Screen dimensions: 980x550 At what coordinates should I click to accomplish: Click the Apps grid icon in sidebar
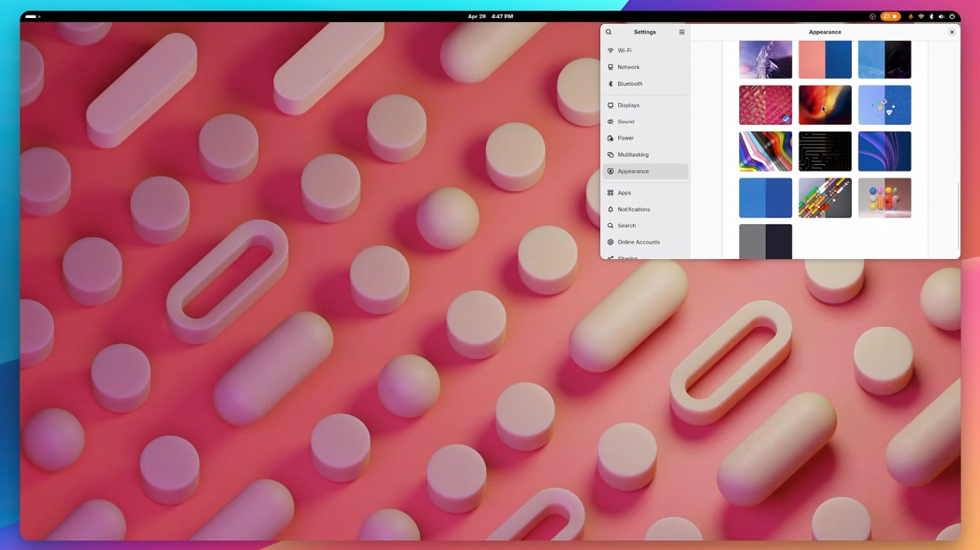point(611,193)
